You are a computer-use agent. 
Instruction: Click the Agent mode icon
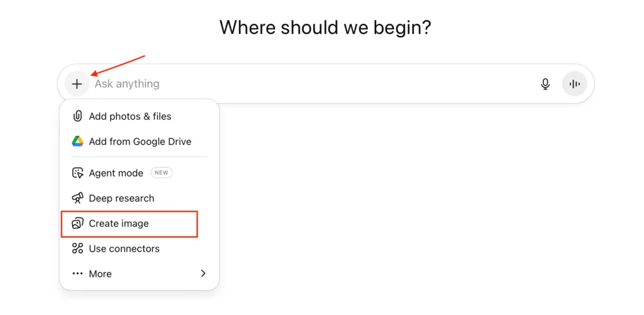point(77,173)
